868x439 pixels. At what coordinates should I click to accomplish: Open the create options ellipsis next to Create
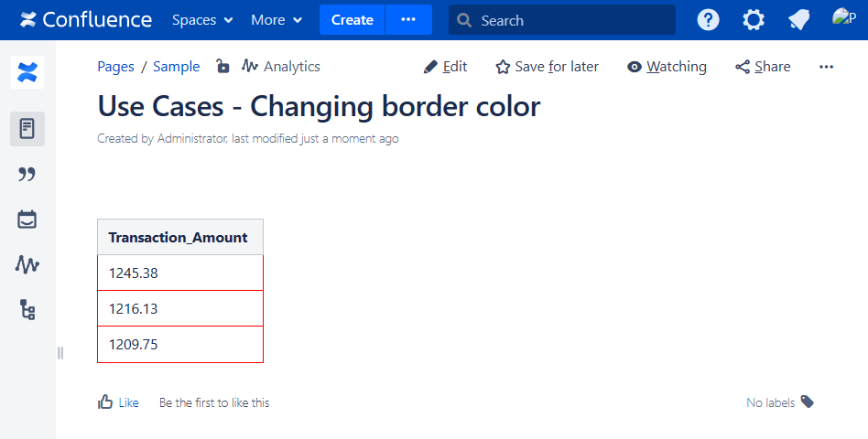[x=408, y=20]
